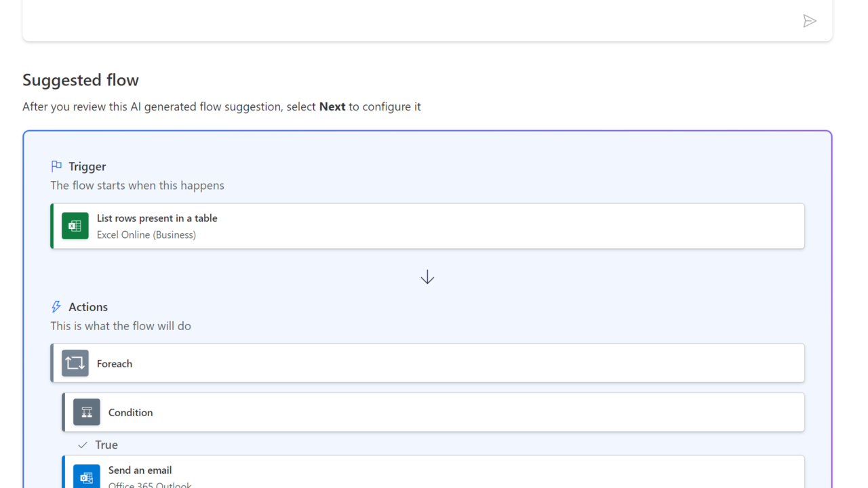Click the 'Suggested flow' heading
Image resolution: width=868 pixels, height=488 pixels.
click(x=81, y=80)
